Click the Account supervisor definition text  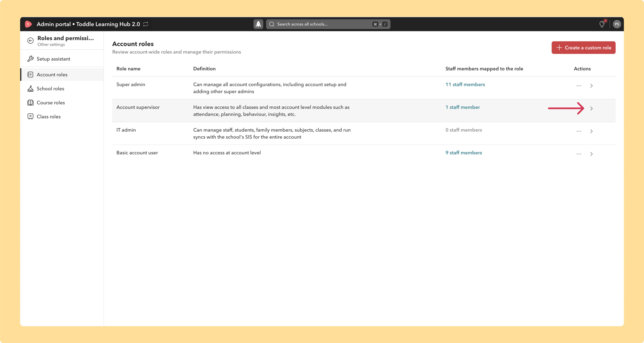tap(271, 111)
